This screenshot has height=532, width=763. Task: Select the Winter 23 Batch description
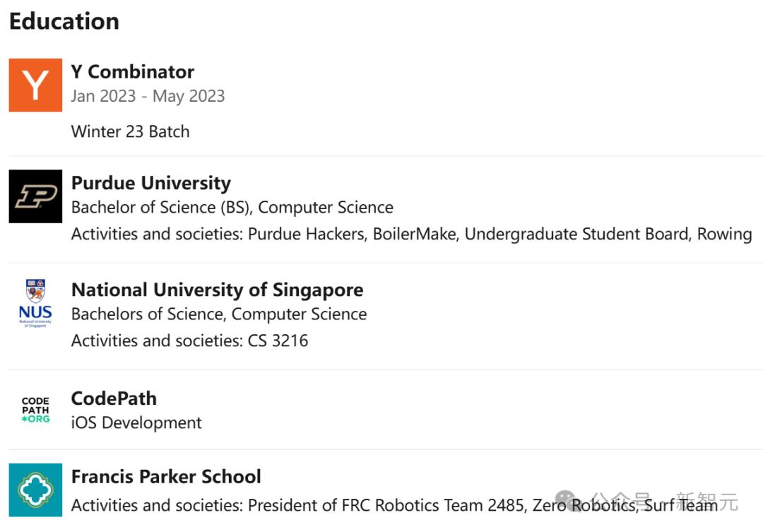coord(130,131)
